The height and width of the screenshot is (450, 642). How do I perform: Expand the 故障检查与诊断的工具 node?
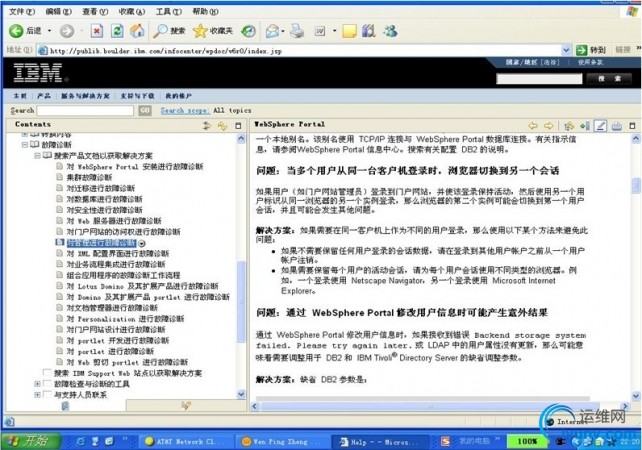click(x=37, y=384)
